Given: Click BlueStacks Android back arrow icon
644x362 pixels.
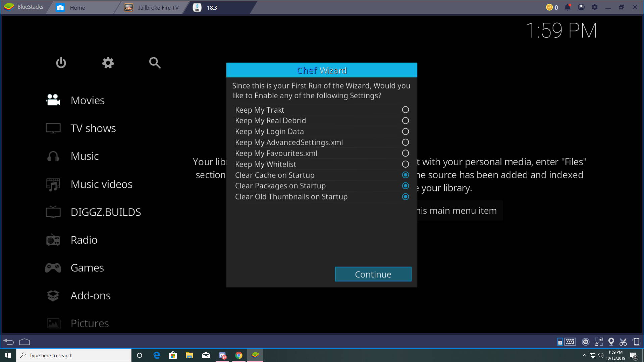Looking at the screenshot, I should point(8,342).
